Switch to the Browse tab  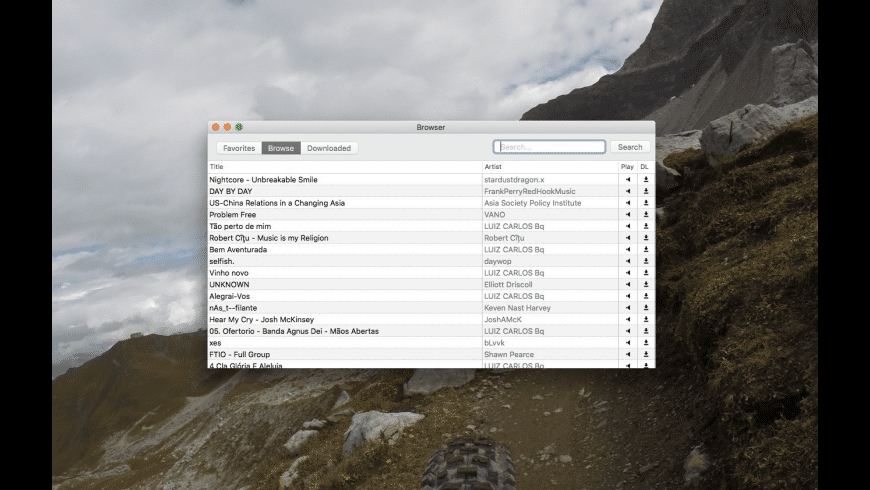tap(281, 148)
